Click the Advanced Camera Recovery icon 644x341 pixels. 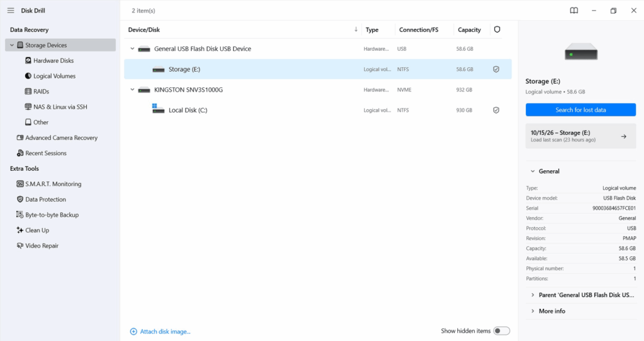coord(19,138)
